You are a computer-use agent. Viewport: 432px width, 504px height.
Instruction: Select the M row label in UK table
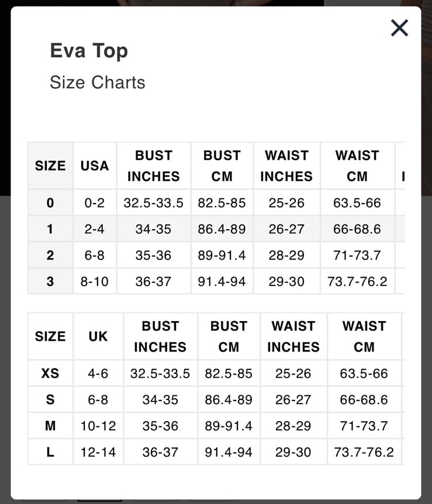click(x=50, y=426)
